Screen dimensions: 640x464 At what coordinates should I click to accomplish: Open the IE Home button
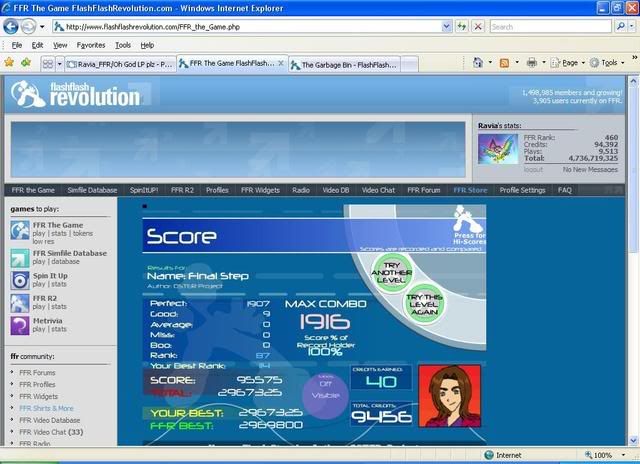pyautogui.click(x=478, y=63)
